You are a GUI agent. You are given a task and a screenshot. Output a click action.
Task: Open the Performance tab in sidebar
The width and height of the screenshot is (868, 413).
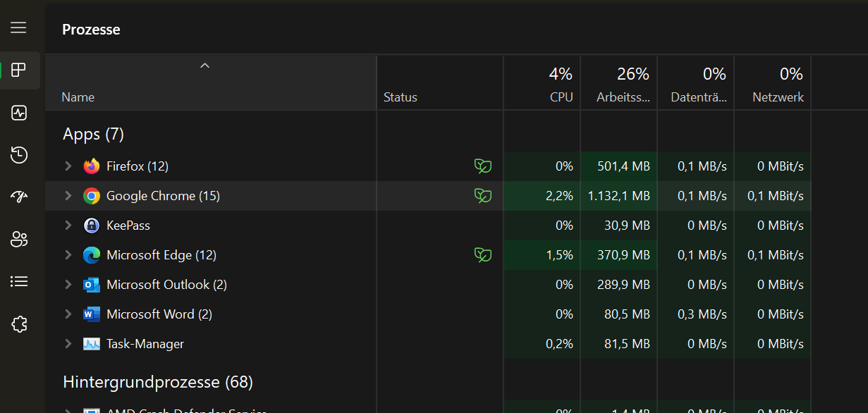coord(19,113)
